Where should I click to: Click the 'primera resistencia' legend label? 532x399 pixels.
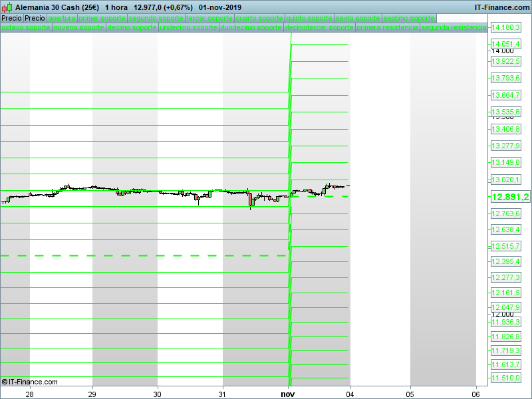pos(388,28)
